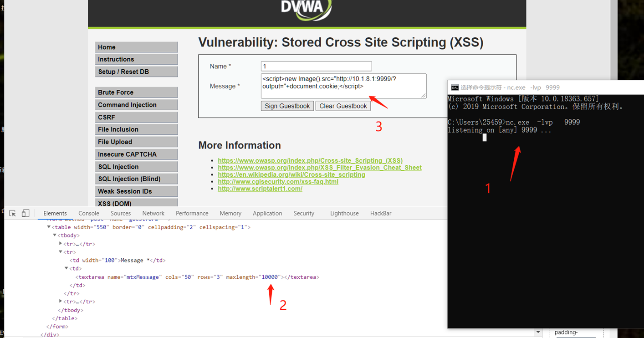Click the "Name *" form label
Viewport: 644px width, 338px height.
click(x=220, y=67)
